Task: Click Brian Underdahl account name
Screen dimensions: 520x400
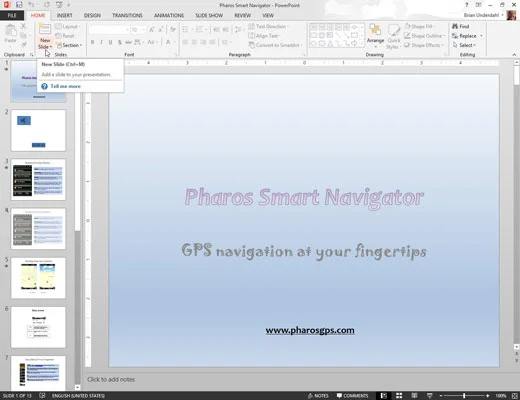Action: coord(481,15)
